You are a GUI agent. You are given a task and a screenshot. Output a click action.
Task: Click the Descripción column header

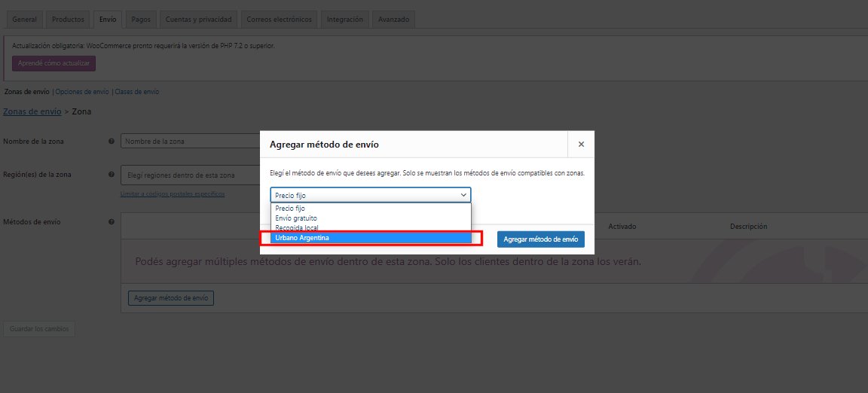coord(748,227)
